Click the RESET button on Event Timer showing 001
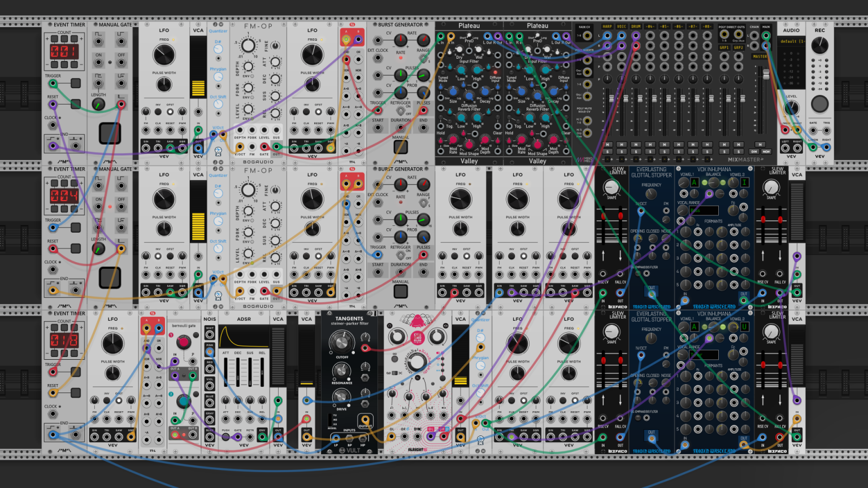Image resolution: width=868 pixels, height=488 pixels. point(76,104)
